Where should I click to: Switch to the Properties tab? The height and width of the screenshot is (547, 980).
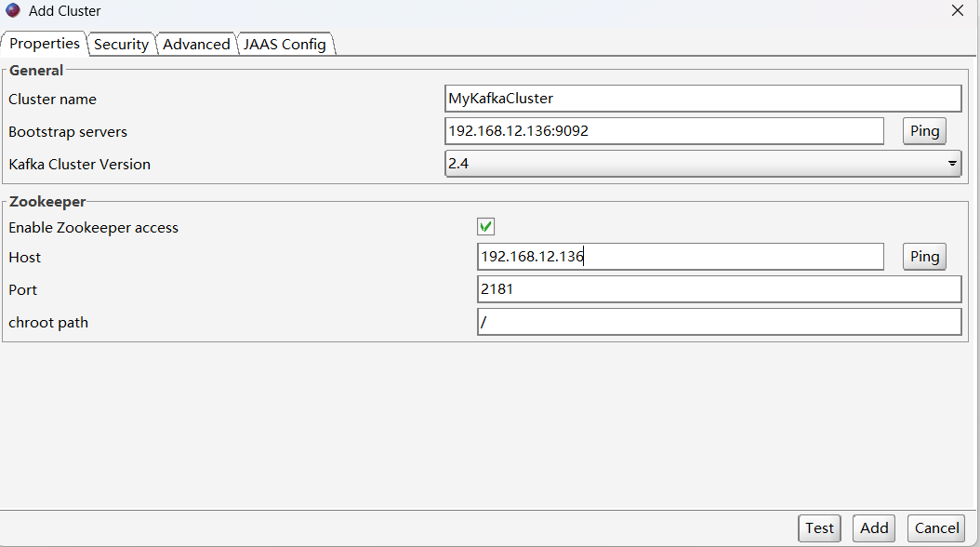click(45, 44)
